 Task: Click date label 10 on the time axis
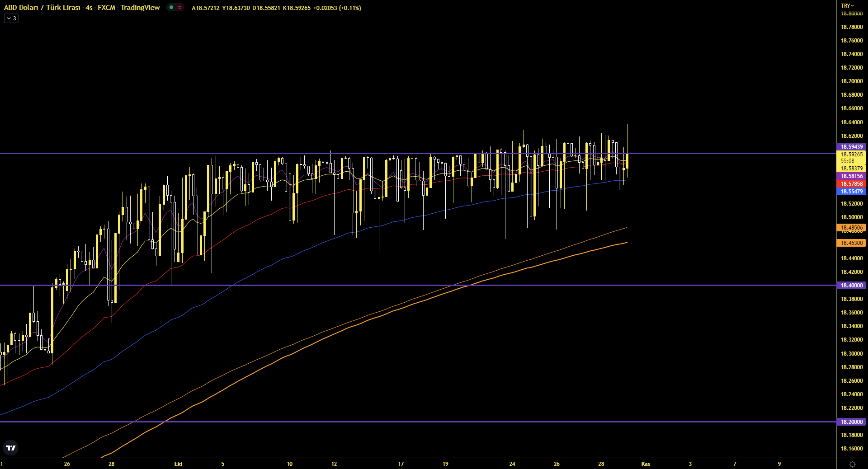pos(289,464)
